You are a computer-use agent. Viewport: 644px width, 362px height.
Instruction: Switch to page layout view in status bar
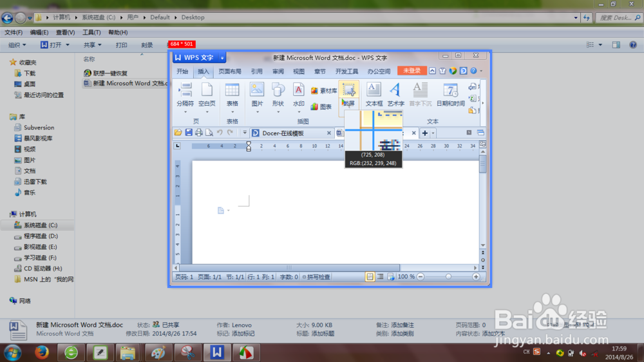coord(370,277)
